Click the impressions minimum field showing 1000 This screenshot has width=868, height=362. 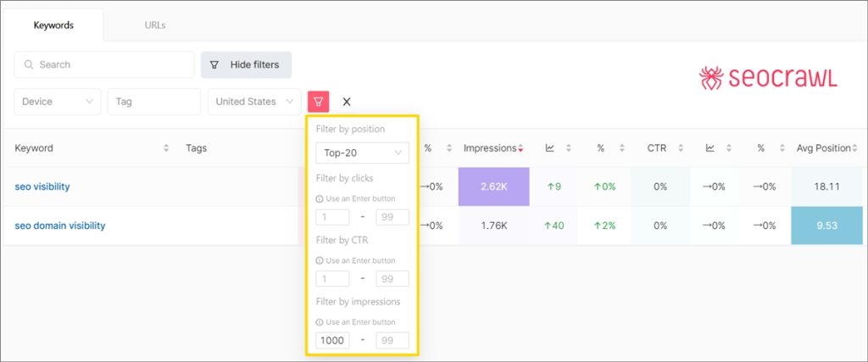point(332,341)
